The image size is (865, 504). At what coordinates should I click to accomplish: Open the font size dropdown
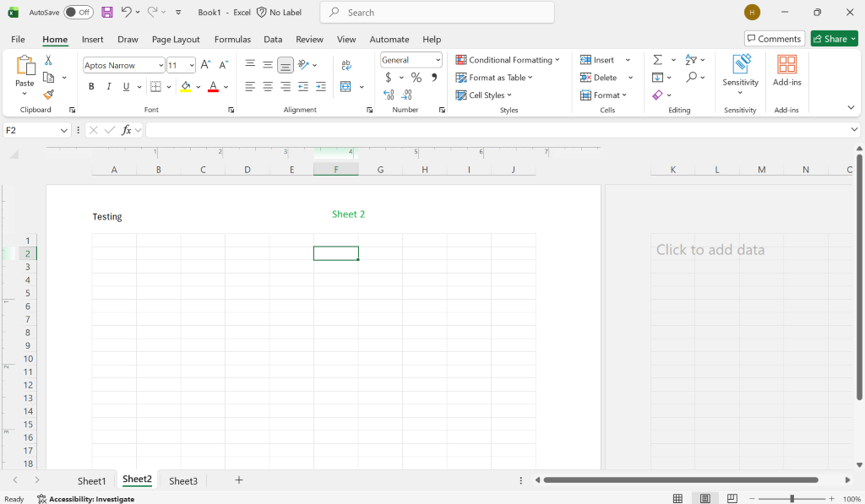192,65
